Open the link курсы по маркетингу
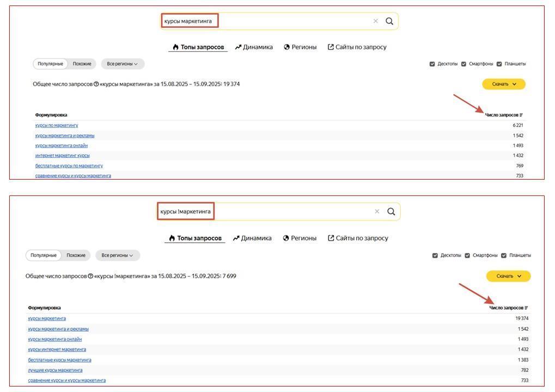 [58, 125]
